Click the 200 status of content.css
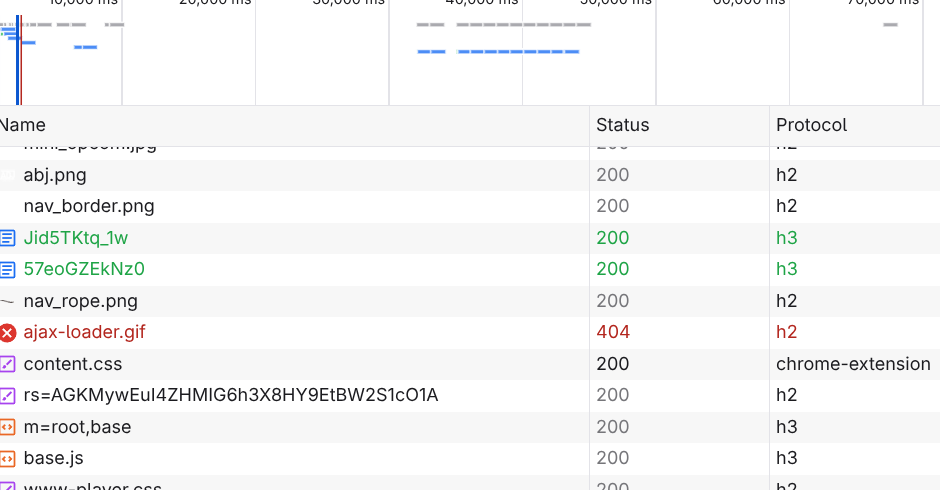This screenshot has height=490, width=940. (613, 364)
